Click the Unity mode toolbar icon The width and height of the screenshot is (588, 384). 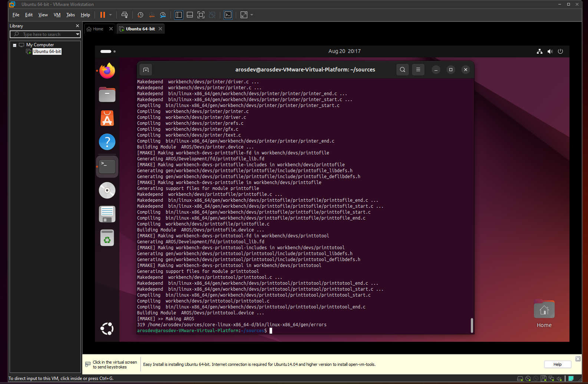click(212, 15)
